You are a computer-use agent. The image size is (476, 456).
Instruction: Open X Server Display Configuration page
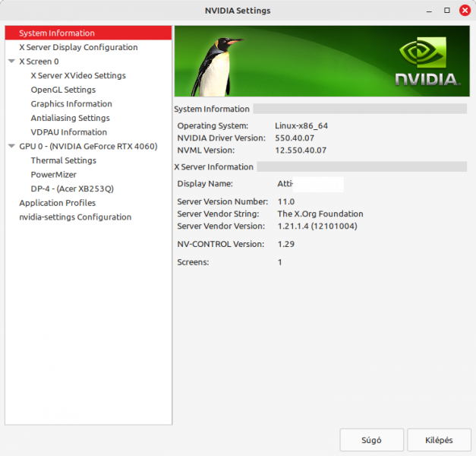pyautogui.click(x=78, y=47)
